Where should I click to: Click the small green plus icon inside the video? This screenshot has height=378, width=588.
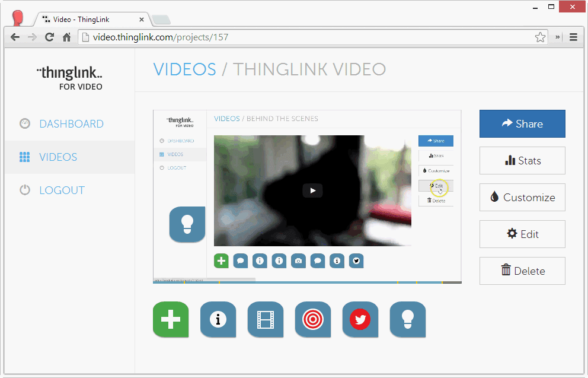coord(221,261)
